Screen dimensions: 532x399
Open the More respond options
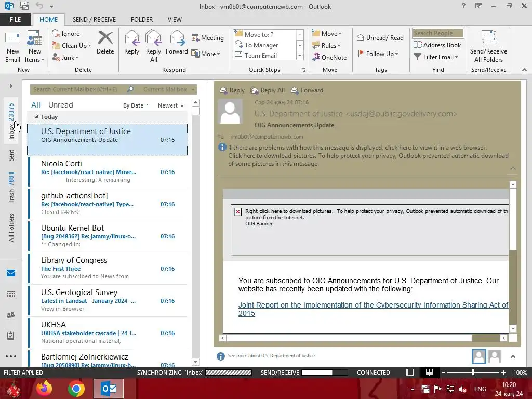coord(206,54)
